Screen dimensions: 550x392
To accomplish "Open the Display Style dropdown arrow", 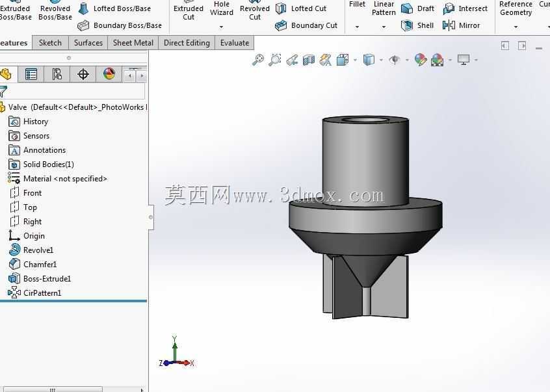I will [x=381, y=60].
